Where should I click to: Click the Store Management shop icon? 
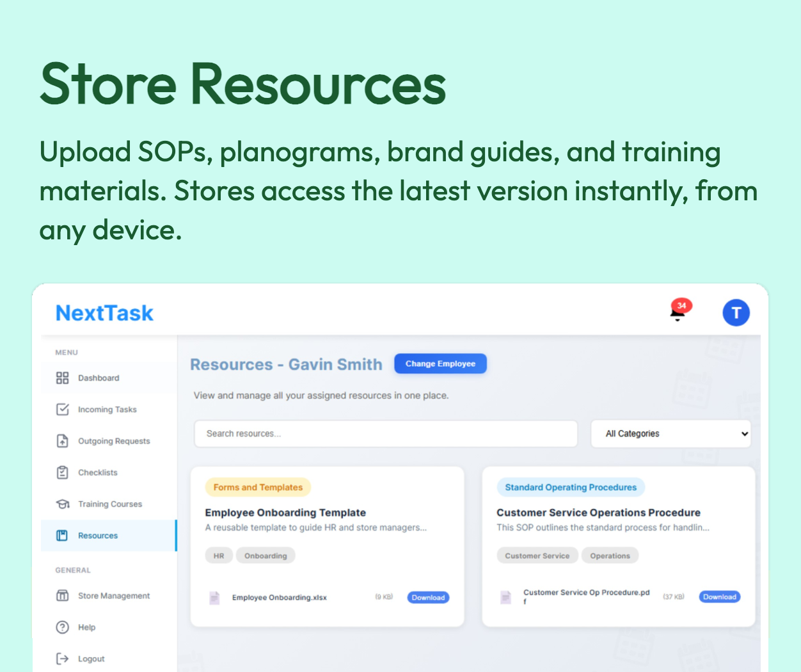(62, 596)
